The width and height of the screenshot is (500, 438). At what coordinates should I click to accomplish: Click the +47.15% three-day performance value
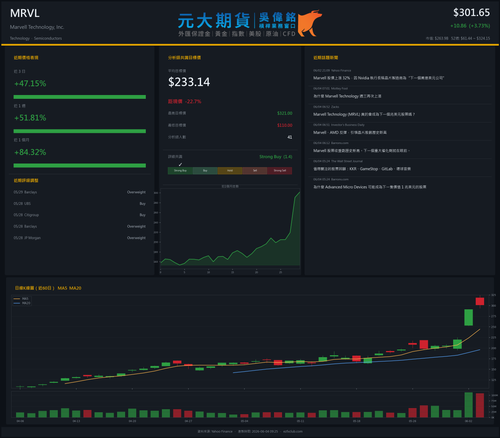(x=30, y=83)
